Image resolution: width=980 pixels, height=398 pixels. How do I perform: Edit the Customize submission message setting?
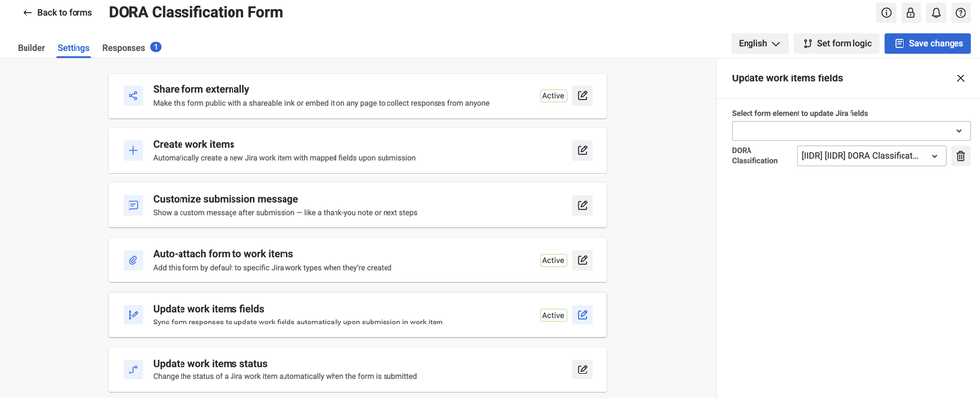click(582, 205)
